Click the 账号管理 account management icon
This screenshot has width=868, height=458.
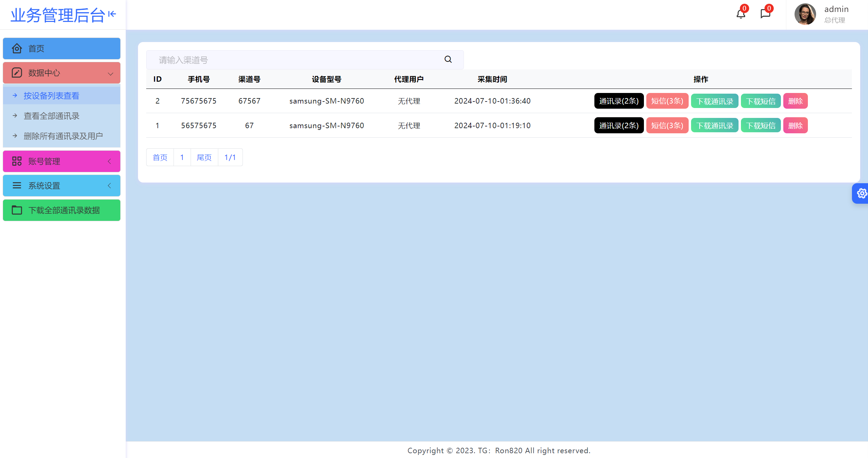point(16,161)
